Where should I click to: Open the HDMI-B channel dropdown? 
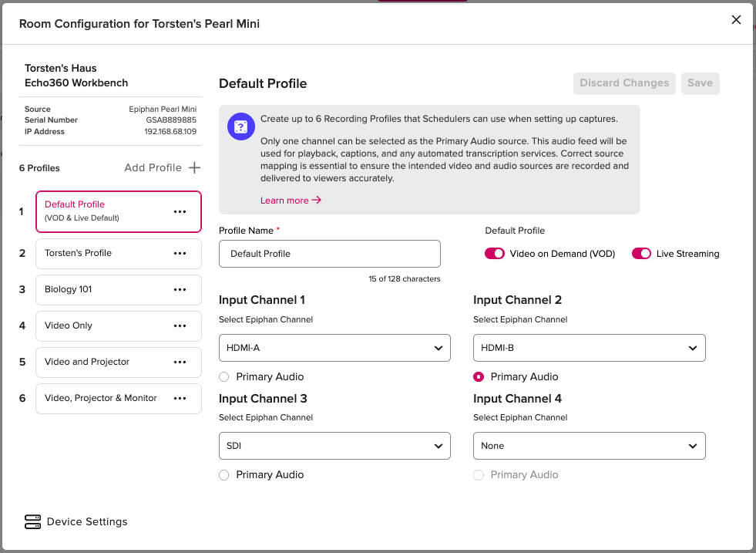590,348
